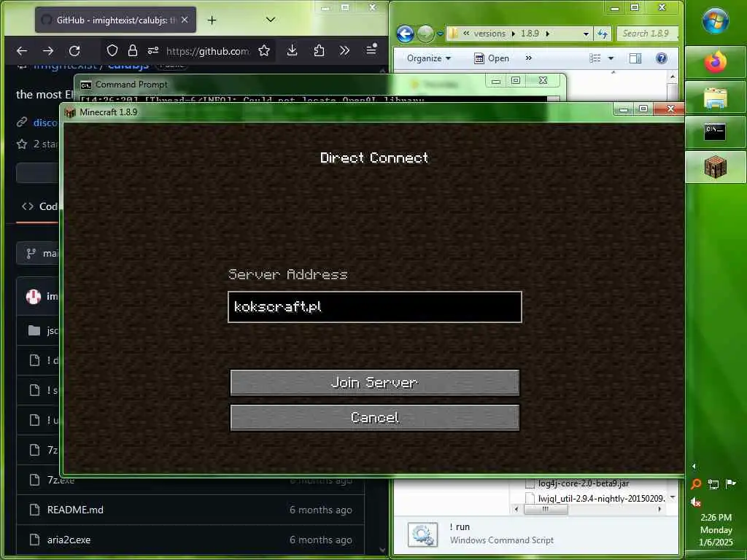The width and height of the screenshot is (747, 560).
Task: Click the README.md file icon
Action: [x=34, y=510]
